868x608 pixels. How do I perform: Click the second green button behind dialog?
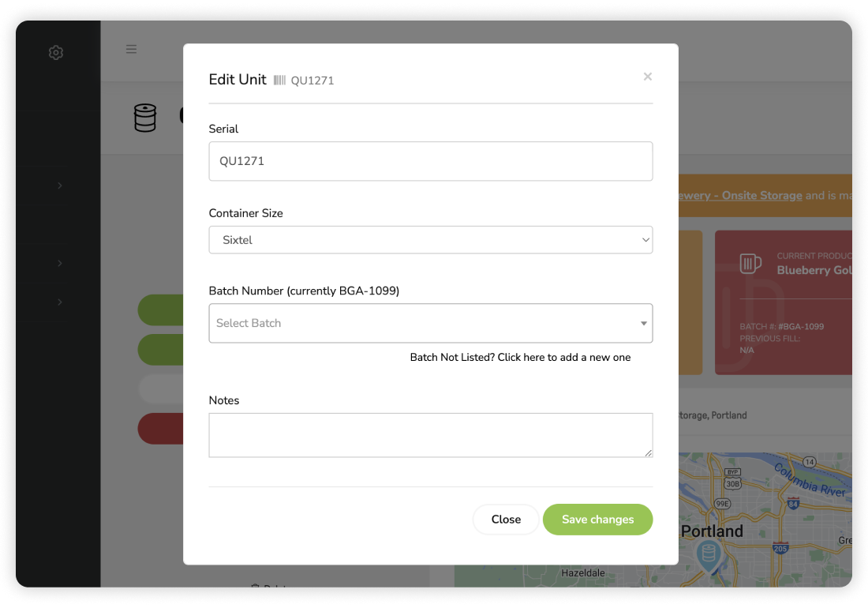coord(160,350)
